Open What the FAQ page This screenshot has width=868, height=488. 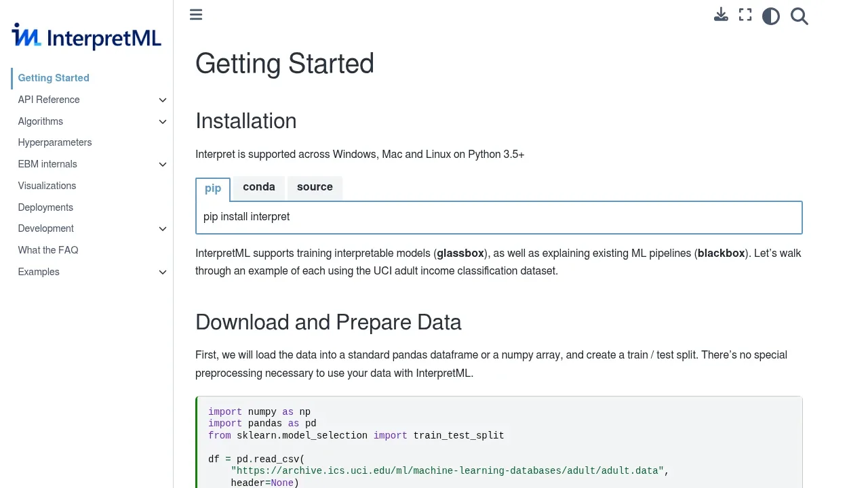pyautogui.click(x=48, y=250)
